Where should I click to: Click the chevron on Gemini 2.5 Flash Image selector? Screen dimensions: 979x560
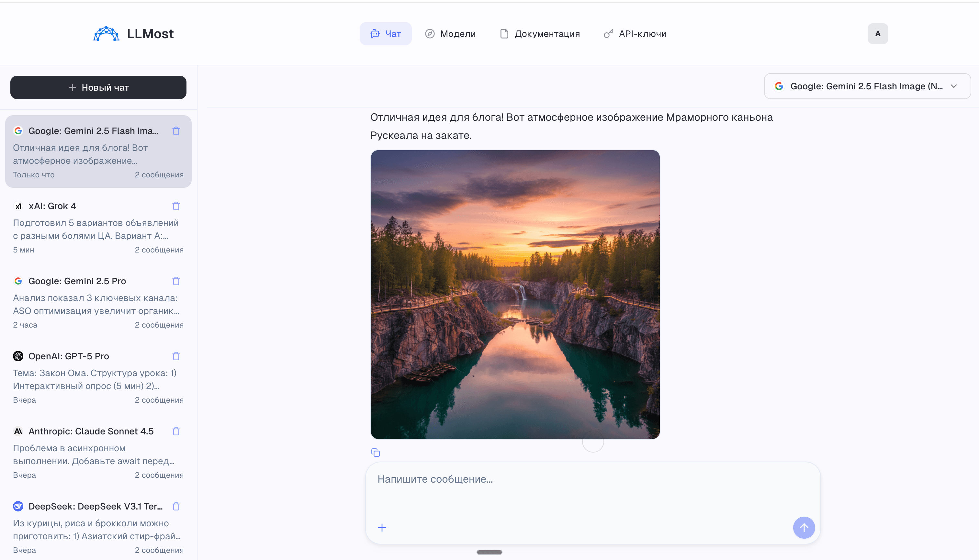(x=954, y=86)
